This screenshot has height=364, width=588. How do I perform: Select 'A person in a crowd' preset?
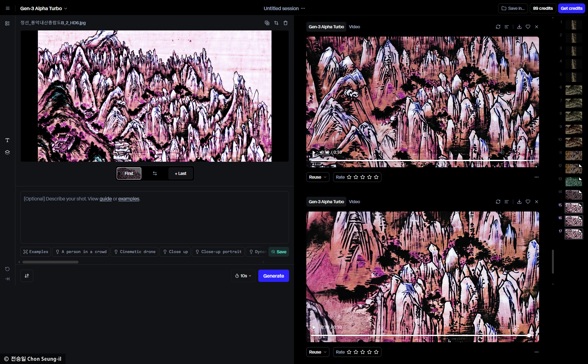[81, 252]
